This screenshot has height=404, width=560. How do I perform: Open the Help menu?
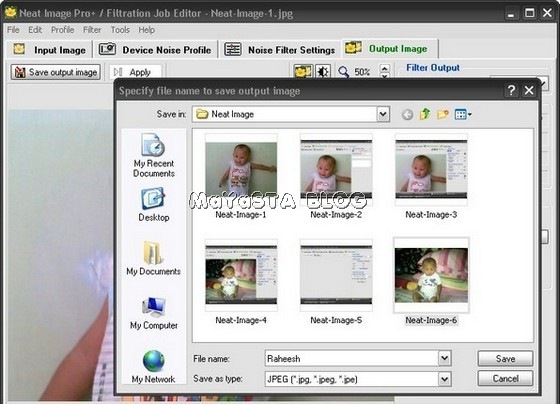(146, 30)
